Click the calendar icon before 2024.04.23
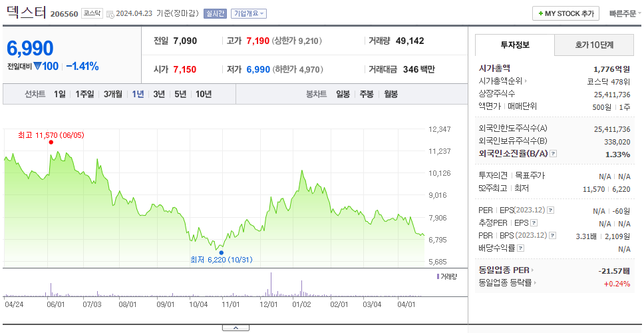 tap(110, 14)
